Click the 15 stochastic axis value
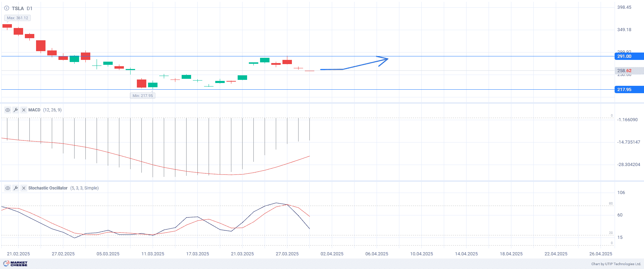 [620, 237]
